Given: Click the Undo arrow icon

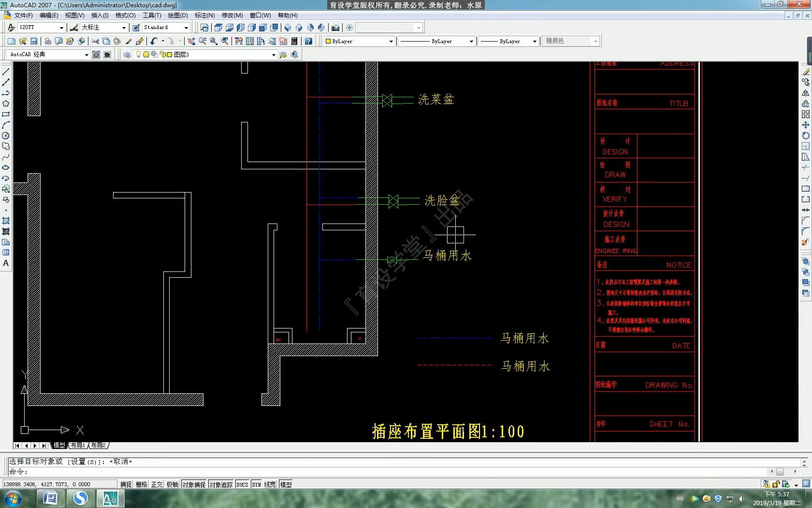Looking at the screenshot, I should (x=154, y=41).
